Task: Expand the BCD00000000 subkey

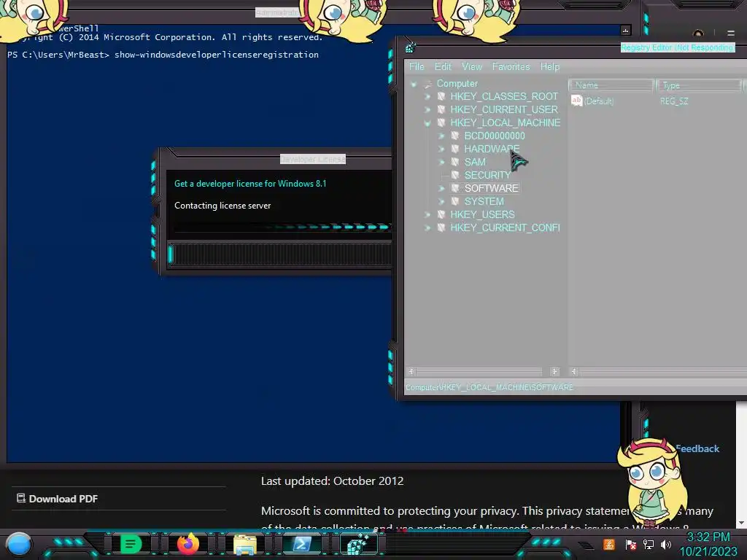Action: 441,136
